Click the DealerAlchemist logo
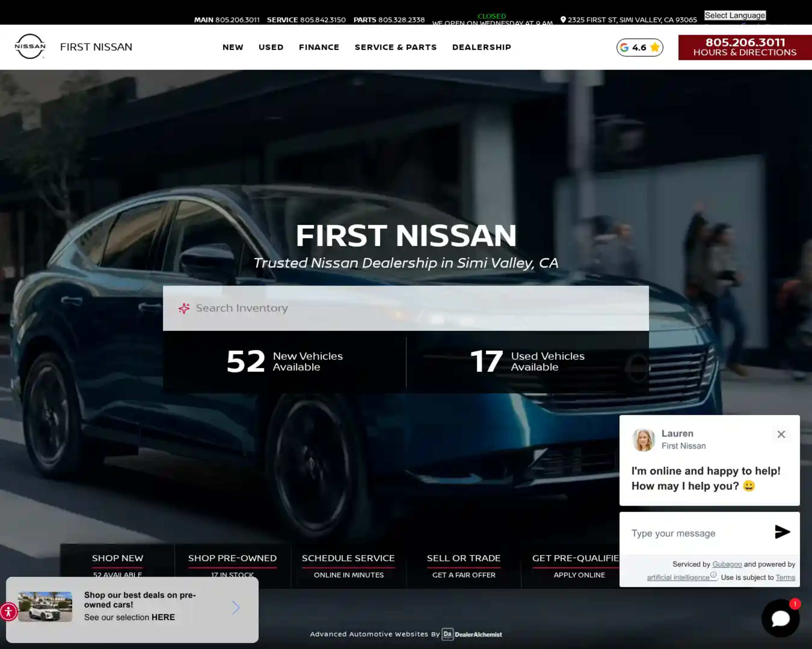The height and width of the screenshot is (649, 812). tap(472, 634)
